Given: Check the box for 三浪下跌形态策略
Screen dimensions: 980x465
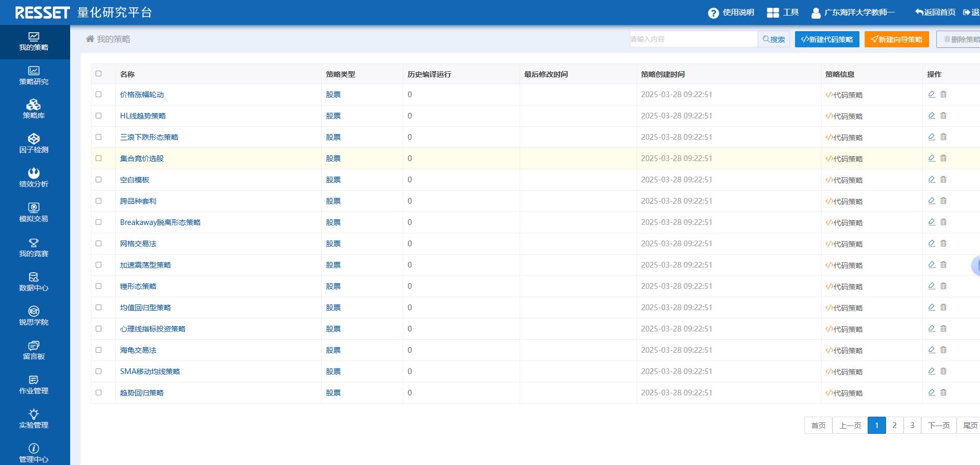Looking at the screenshot, I should (99, 137).
